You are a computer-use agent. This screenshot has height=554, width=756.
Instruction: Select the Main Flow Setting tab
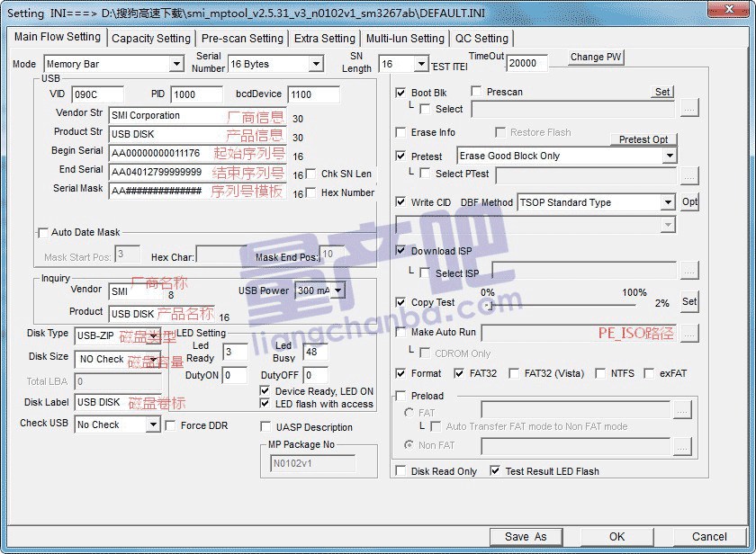tap(58, 37)
